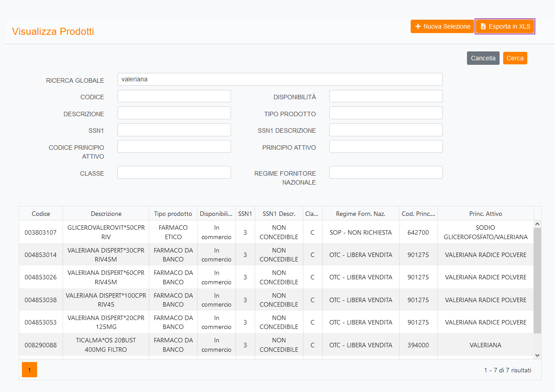
Task: Focus the Principio Attivo input field
Action: point(386,147)
